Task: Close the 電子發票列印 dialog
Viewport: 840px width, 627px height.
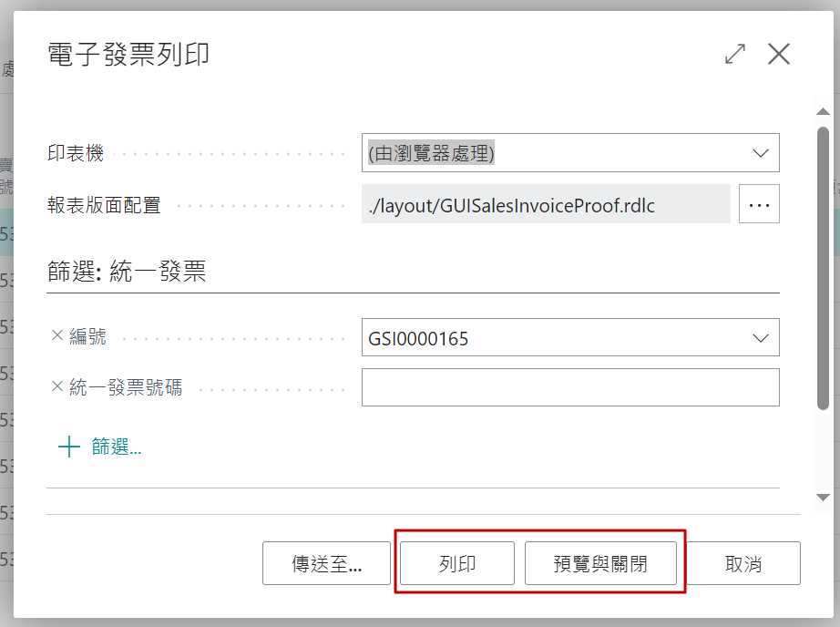Action: 778,54
